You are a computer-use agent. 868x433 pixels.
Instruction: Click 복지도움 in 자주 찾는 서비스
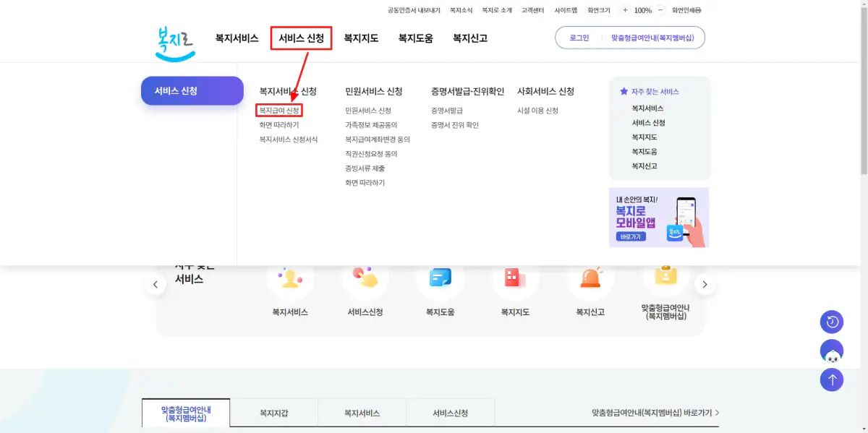click(x=644, y=151)
